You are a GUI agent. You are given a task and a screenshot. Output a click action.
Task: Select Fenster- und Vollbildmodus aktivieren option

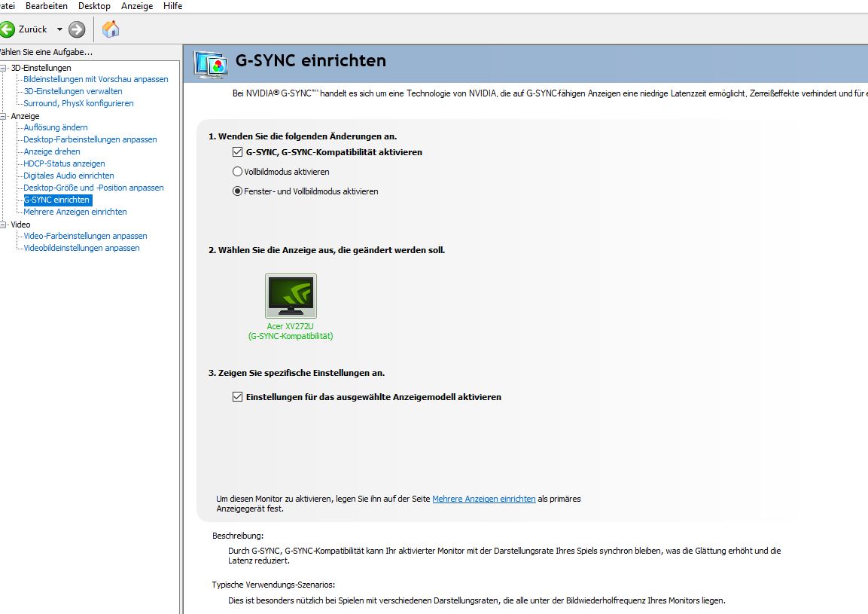point(237,191)
